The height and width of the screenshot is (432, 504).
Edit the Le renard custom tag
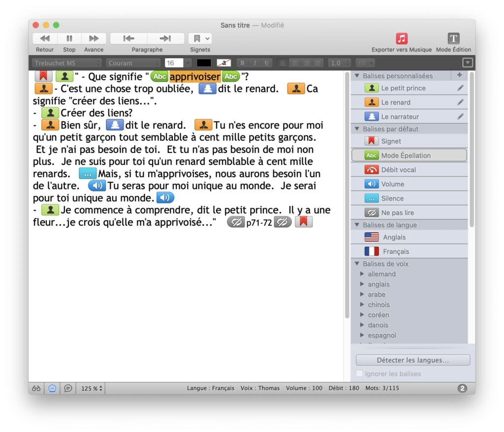coord(460,102)
